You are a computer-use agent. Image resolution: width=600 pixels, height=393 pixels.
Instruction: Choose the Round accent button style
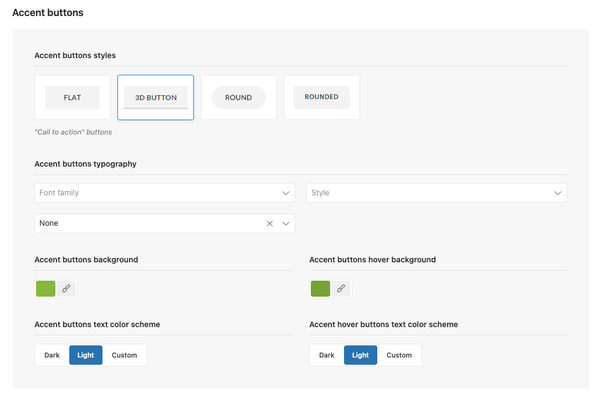(x=238, y=97)
